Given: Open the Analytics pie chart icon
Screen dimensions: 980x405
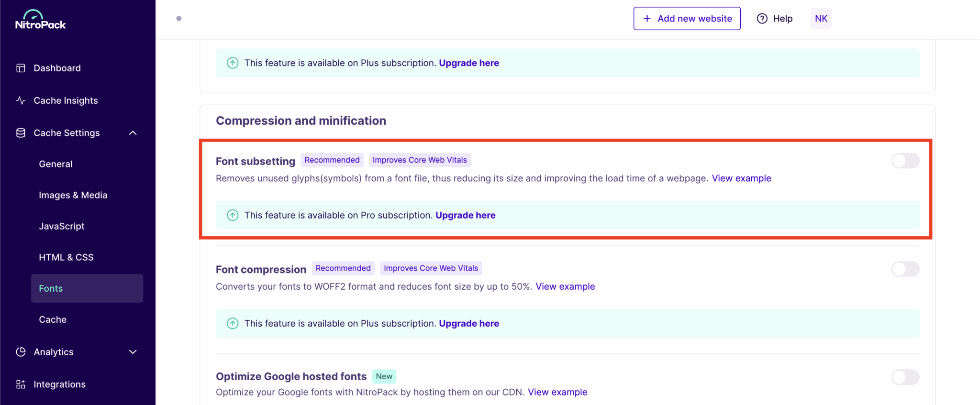Looking at the screenshot, I should click(x=21, y=352).
